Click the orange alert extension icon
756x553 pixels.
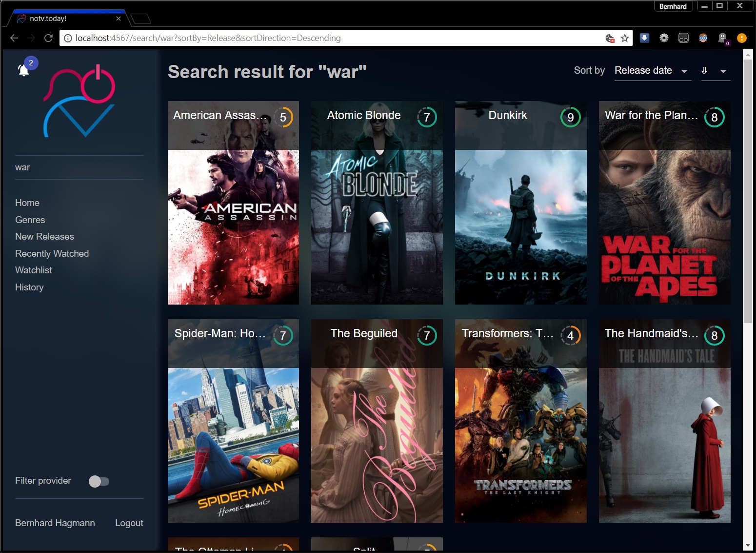[x=741, y=38]
